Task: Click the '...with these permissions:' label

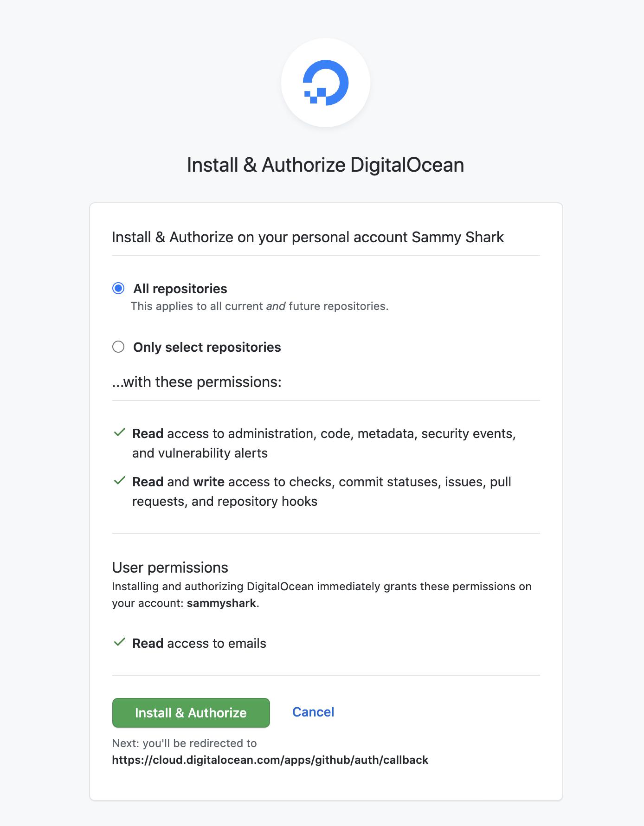Action: (x=196, y=381)
